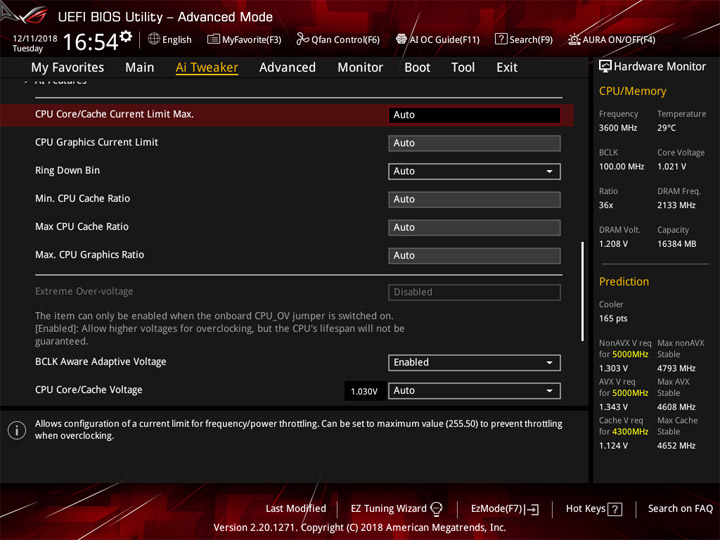Open the Monitor tab
Screen dimensions: 720x540
click(360, 68)
